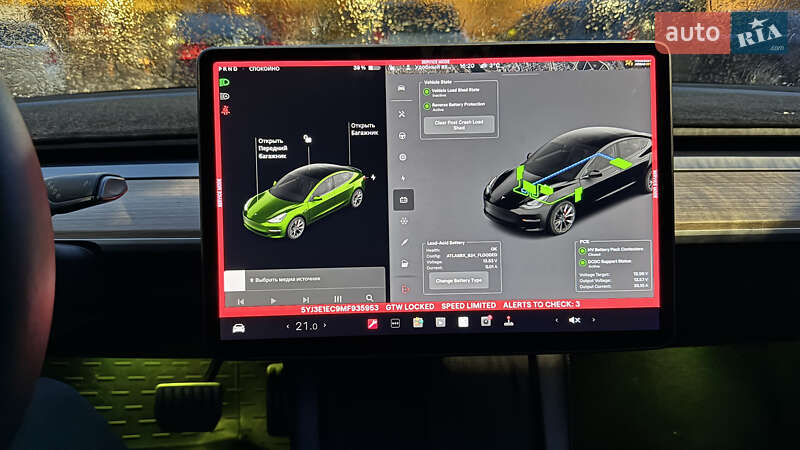
Task: Tap SPEED LIMITED status text
Action: click(468, 306)
